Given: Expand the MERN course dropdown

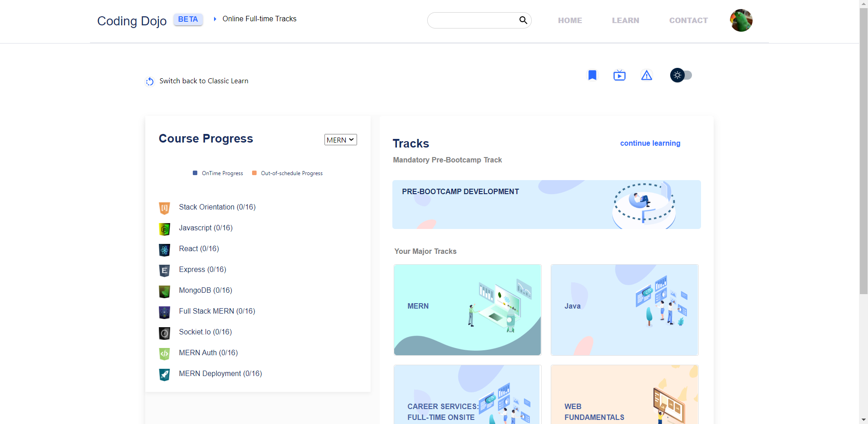Looking at the screenshot, I should tap(340, 140).
